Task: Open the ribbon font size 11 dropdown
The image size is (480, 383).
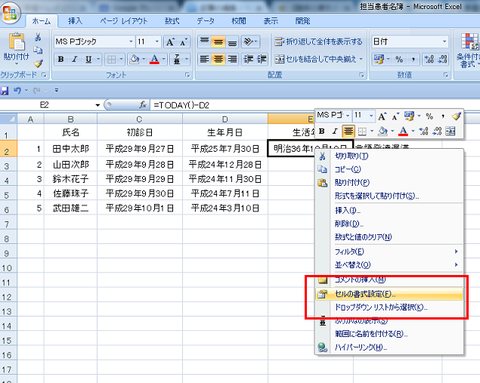Action: pyautogui.click(x=157, y=42)
